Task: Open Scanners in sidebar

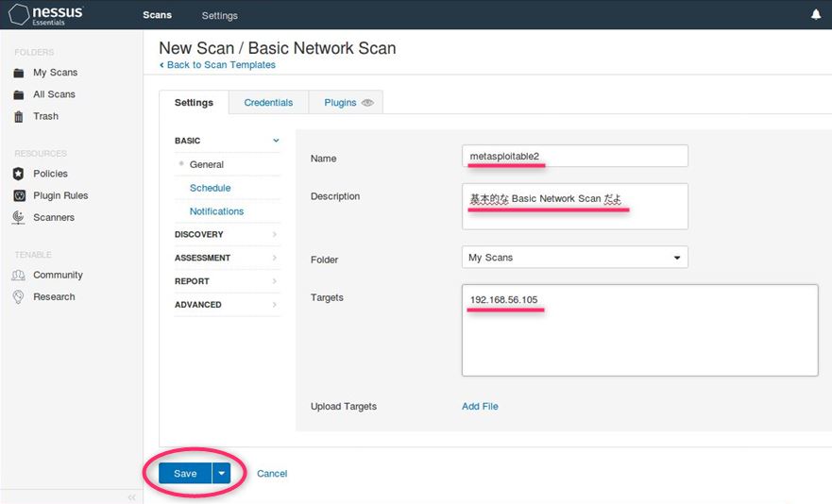Action: 54,217
